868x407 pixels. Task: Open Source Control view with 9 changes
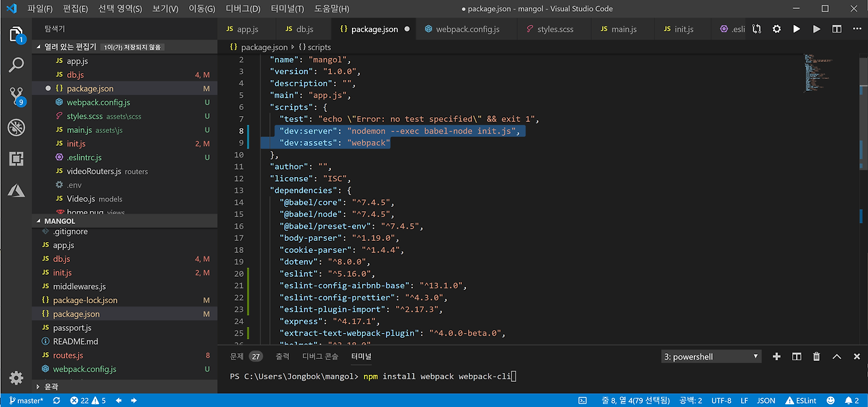[16, 96]
